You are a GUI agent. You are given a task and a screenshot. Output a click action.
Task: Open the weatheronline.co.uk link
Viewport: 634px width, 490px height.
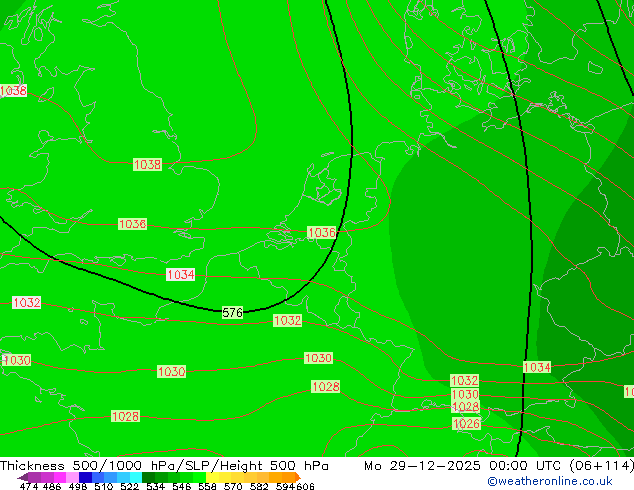point(550,481)
